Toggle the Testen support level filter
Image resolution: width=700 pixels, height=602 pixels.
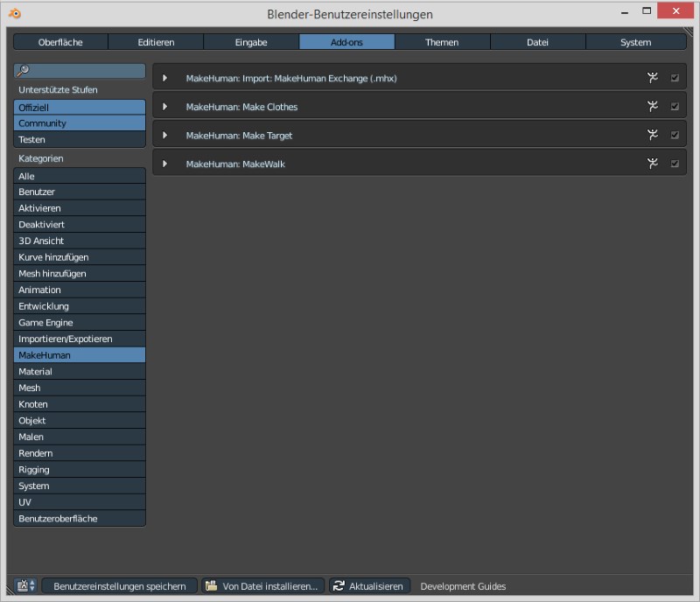coord(80,139)
